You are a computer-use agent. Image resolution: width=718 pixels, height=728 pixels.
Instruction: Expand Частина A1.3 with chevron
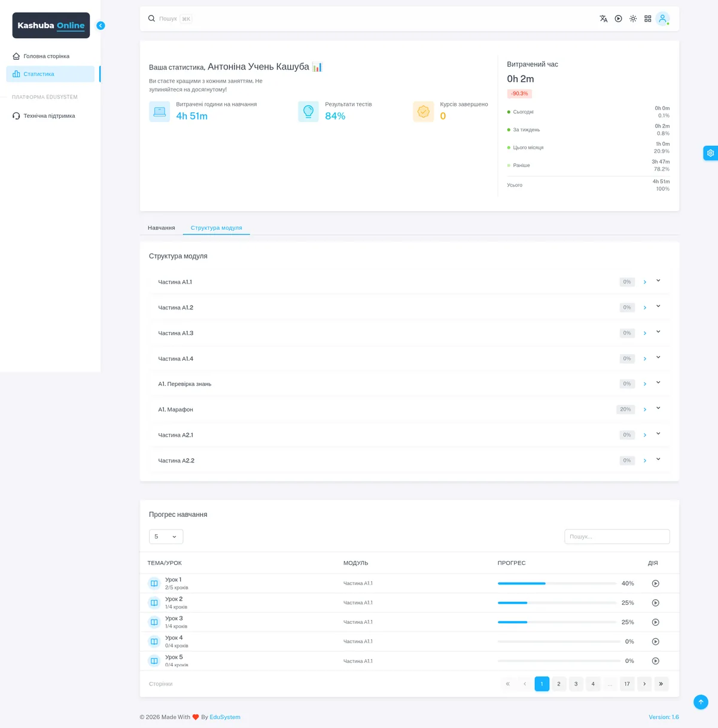tap(658, 332)
